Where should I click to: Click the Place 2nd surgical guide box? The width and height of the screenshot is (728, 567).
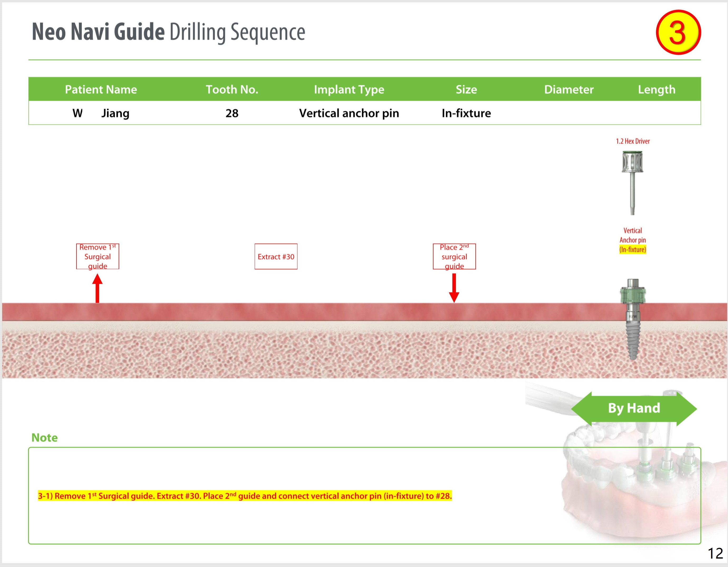pyautogui.click(x=454, y=256)
